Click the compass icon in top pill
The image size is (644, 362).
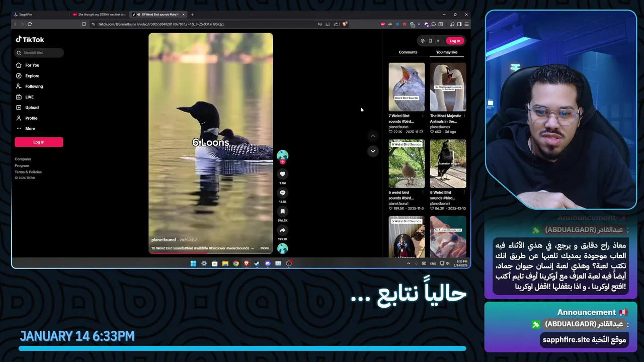(423, 41)
